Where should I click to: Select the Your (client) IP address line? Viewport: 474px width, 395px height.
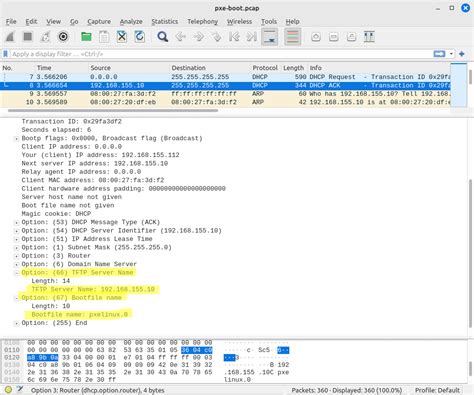point(100,155)
